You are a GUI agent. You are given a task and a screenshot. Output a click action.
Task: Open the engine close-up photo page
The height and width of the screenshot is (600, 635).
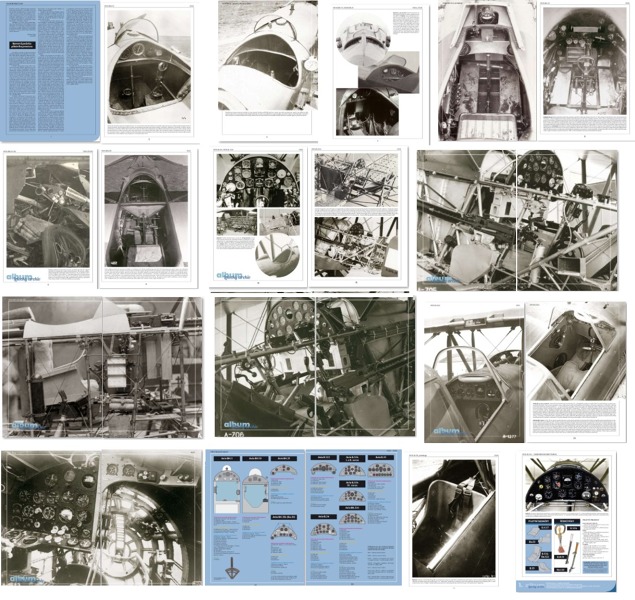tap(48, 215)
